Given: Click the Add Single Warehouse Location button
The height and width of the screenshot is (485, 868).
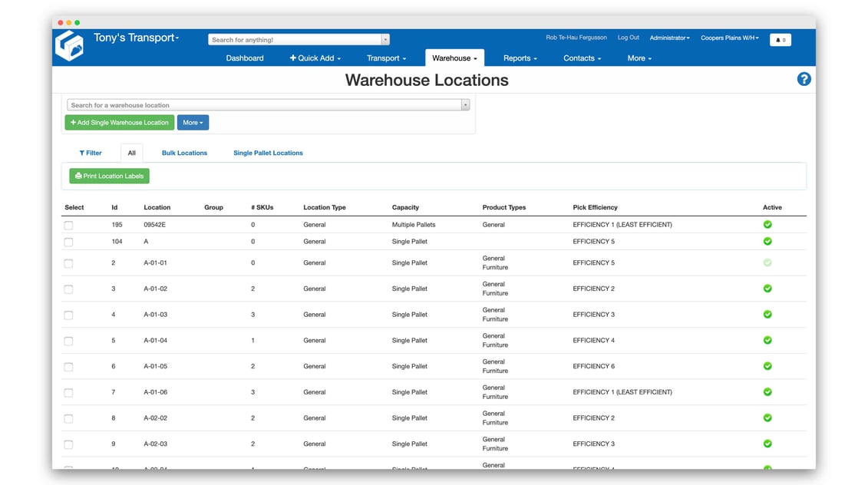Looking at the screenshot, I should click(119, 122).
